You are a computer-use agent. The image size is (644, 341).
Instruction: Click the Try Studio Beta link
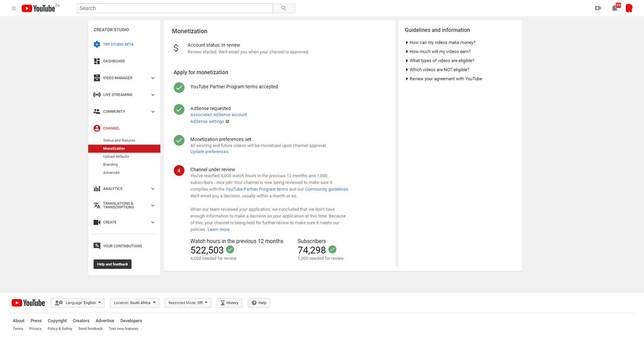pos(118,45)
